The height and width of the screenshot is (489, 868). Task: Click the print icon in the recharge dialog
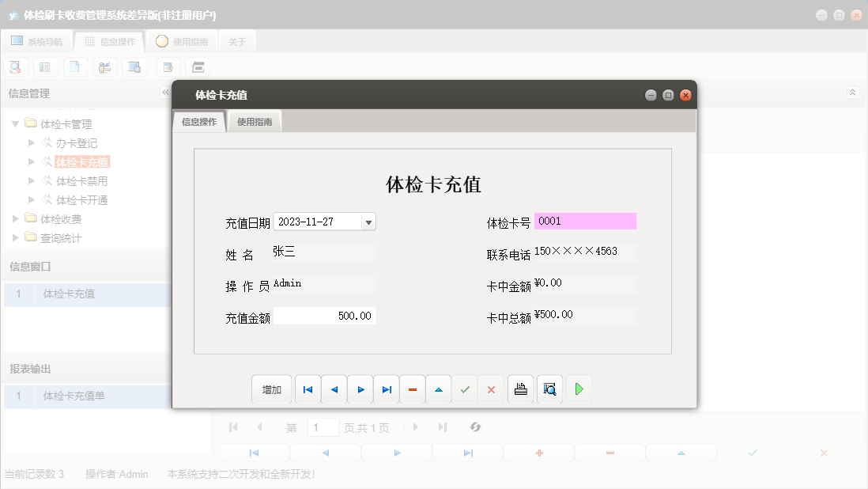pyautogui.click(x=520, y=389)
